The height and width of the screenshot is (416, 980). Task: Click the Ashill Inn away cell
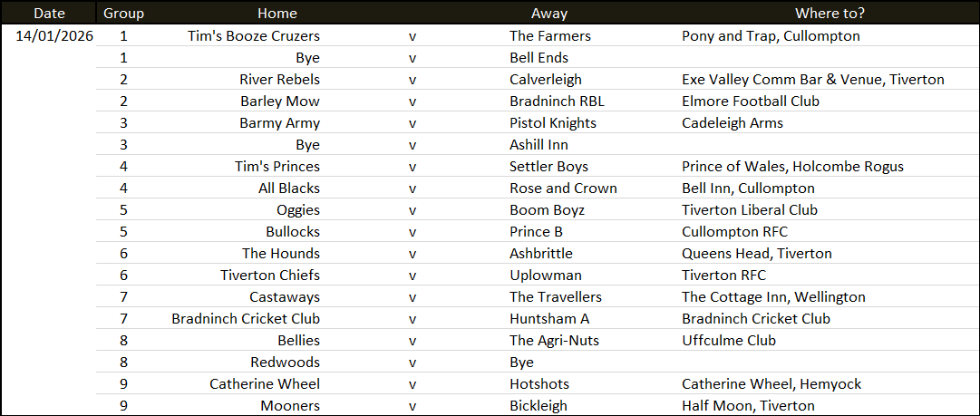coord(539,145)
